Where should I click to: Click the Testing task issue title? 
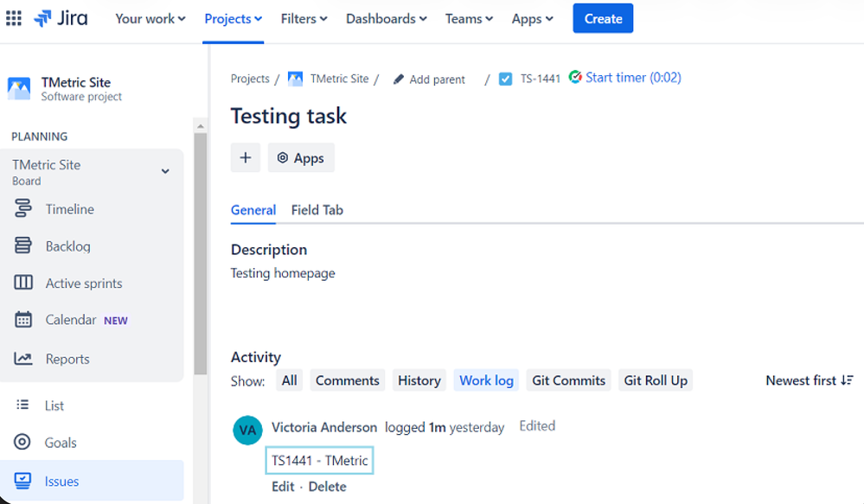289,116
